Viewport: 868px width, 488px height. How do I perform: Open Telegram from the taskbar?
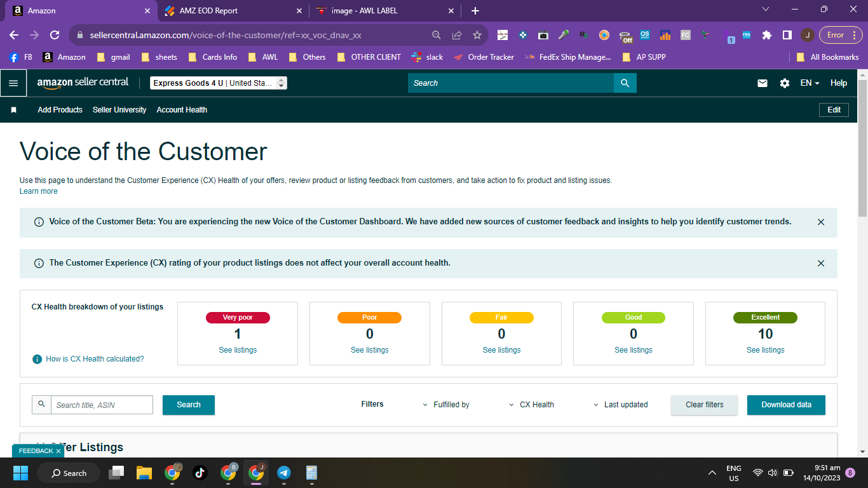click(x=284, y=473)
